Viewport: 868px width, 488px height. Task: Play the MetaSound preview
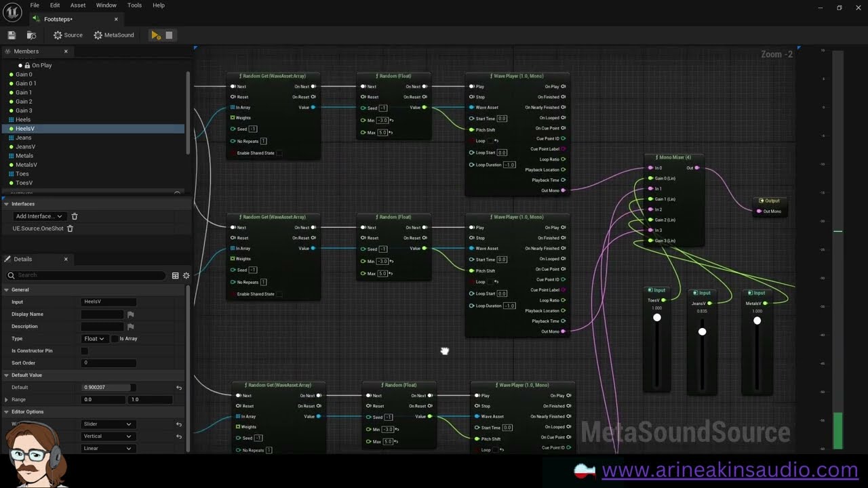click(x=156, y=35)
